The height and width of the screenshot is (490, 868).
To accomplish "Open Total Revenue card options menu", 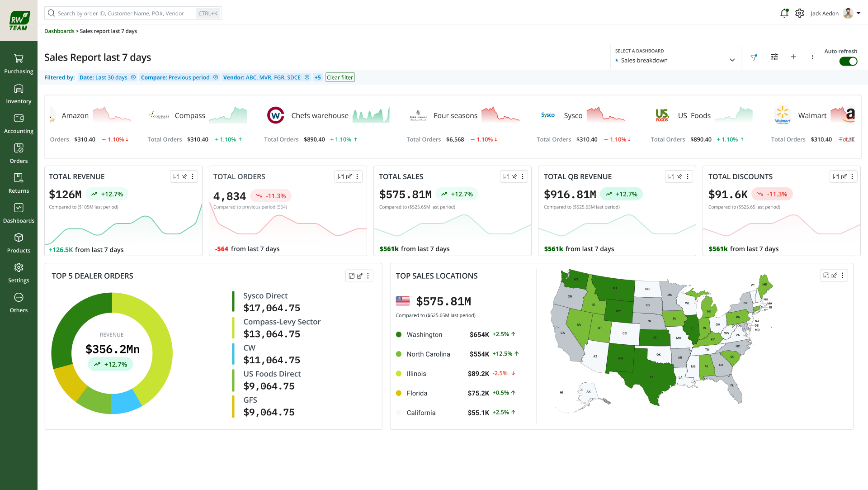I will [193, 176].
